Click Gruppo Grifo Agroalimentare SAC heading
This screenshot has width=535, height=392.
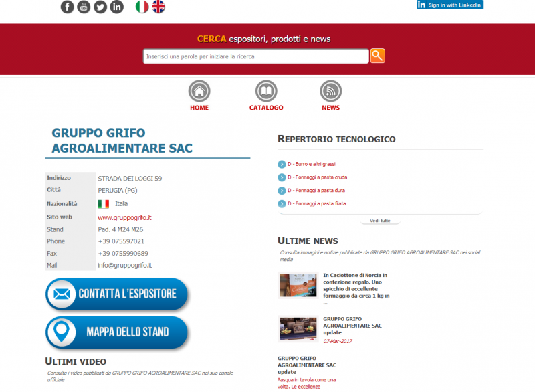coord(122,140)
